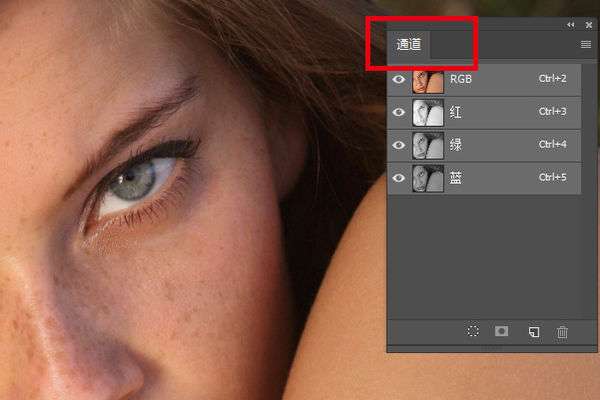Screen dimensions: 600x400
Task: Toggle visibility of the 红 channel
Action: [398, 112]
